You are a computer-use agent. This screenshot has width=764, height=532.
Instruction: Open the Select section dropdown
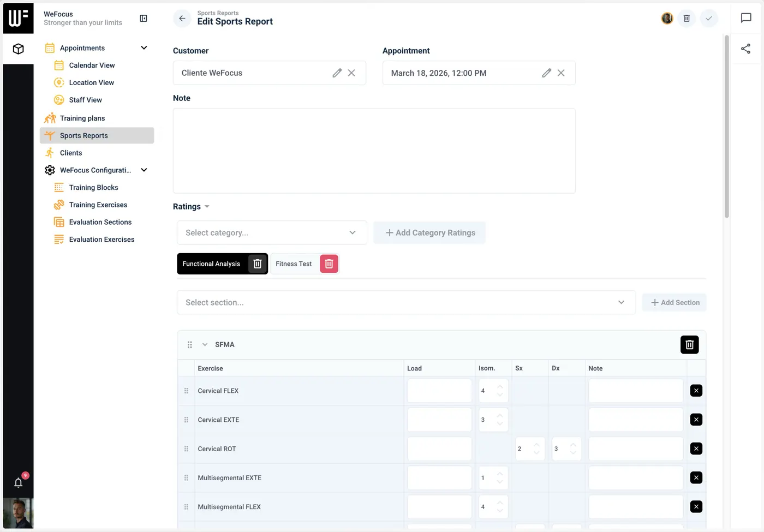[x=406, y=302]
